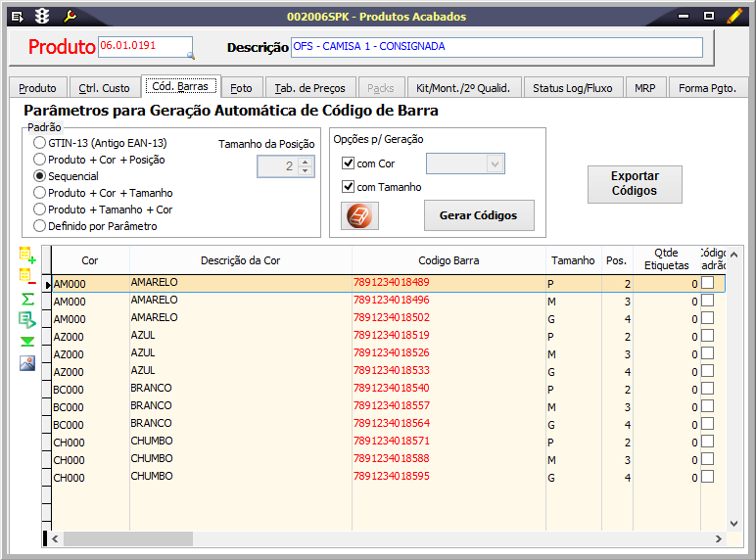
Task: Open the dropdown next to 'com Cor'
Action: (495, 163)
